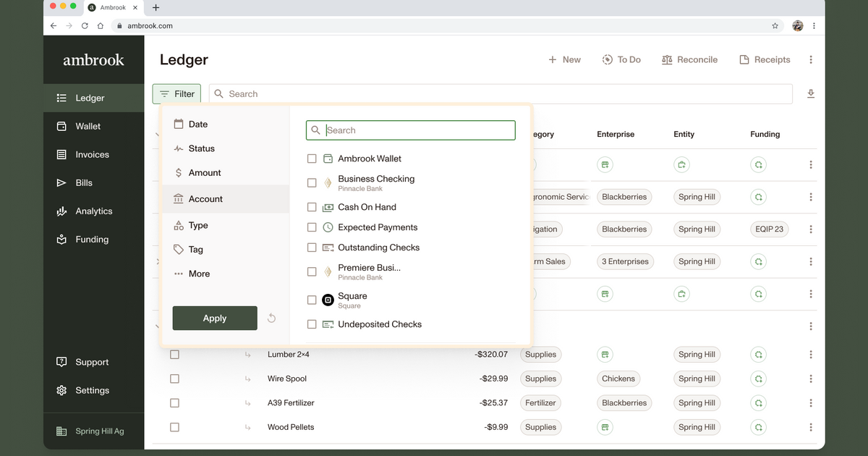Open the kebab menu on the Wood Pellets row

coord(810,427)
